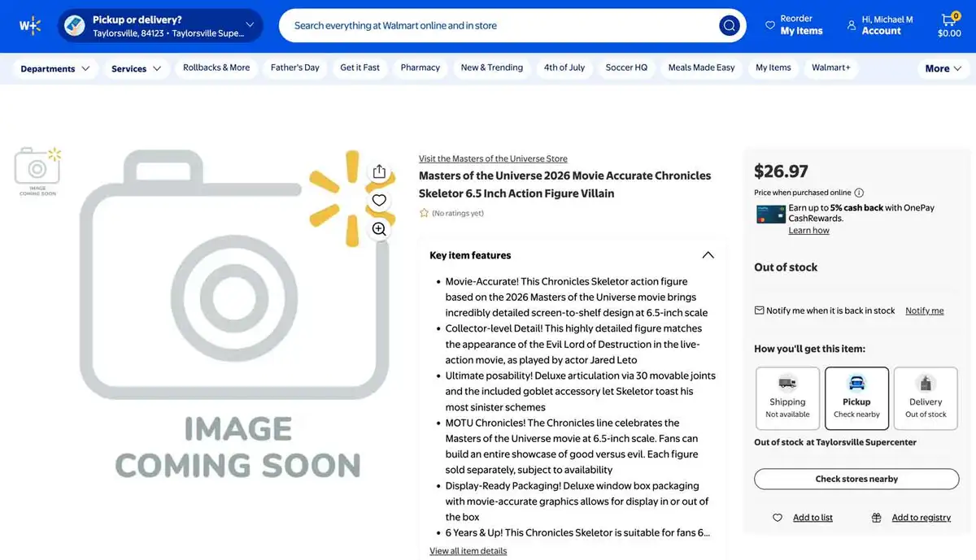
Task: Open Hi, Michael M Account menu
Action: pos(880,25)
